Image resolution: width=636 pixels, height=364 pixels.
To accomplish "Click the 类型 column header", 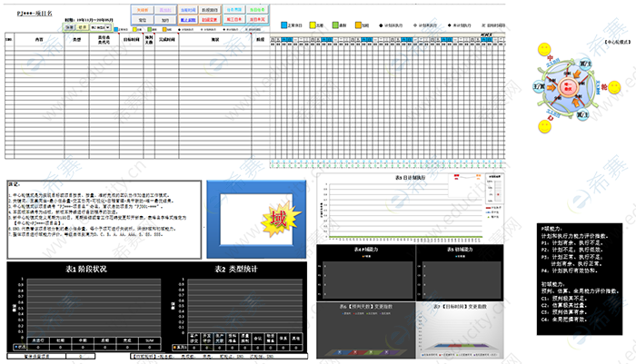I will [76, 40].
